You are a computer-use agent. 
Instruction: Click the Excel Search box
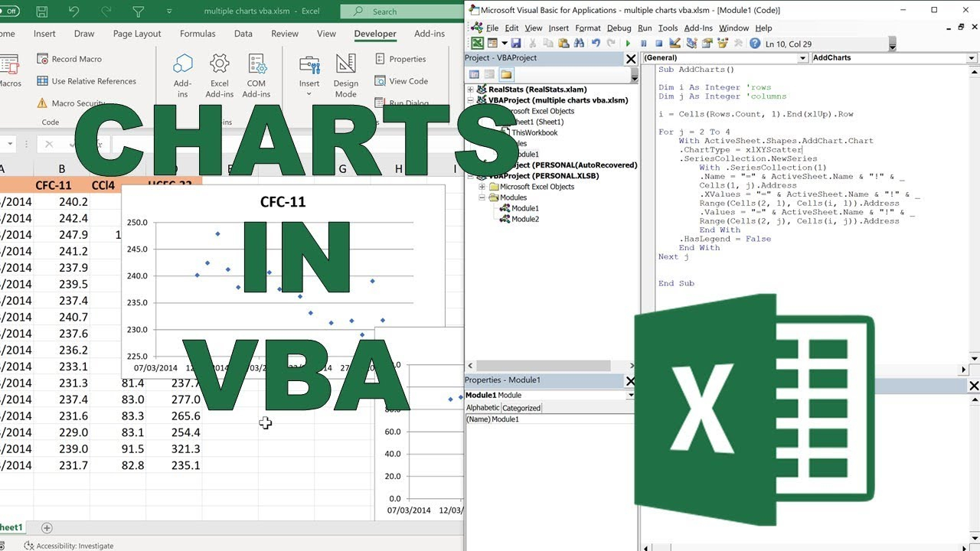pyautogui.click(x=398, y=11)
